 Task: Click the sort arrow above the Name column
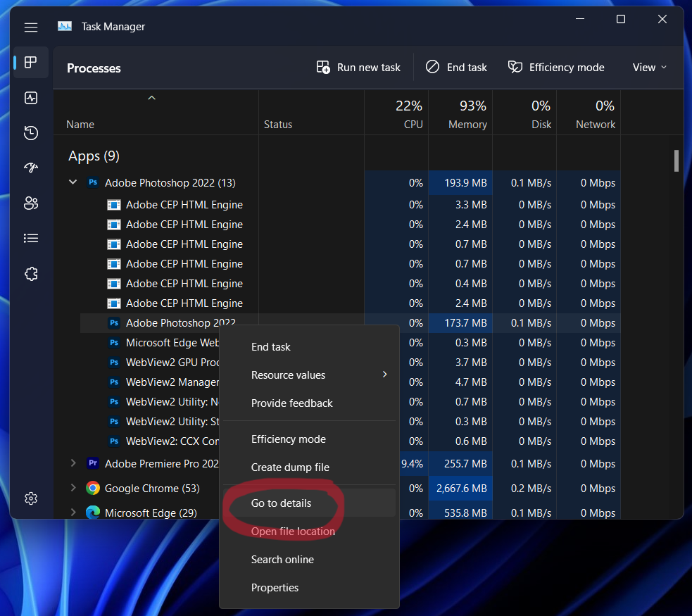click(151, 98)
